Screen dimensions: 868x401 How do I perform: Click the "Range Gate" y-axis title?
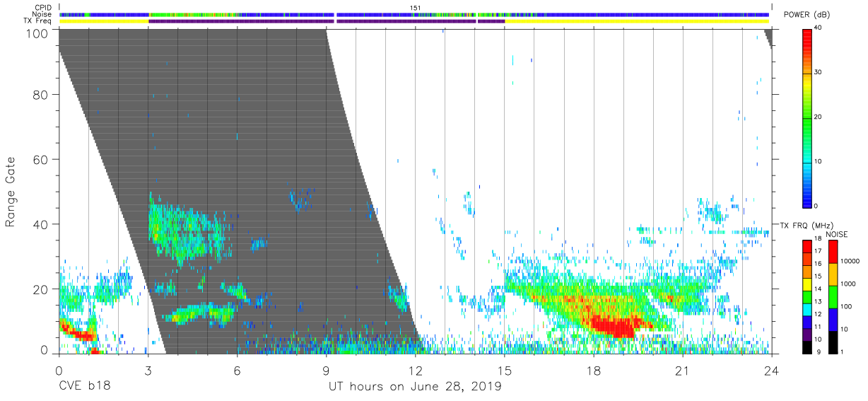pyautogui.click(x=11, y=191)
